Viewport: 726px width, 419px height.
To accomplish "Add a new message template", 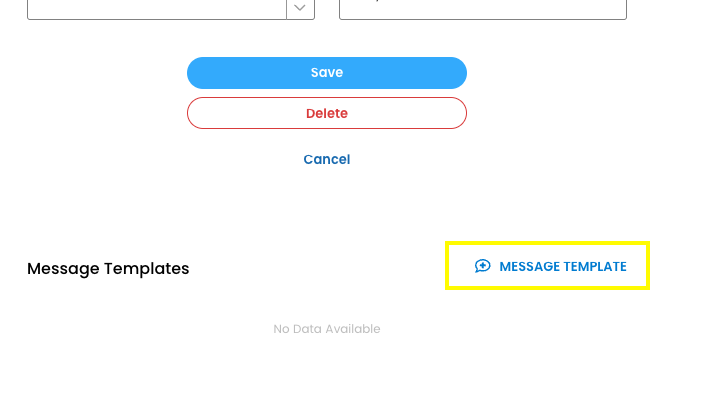I will point(549,266).
